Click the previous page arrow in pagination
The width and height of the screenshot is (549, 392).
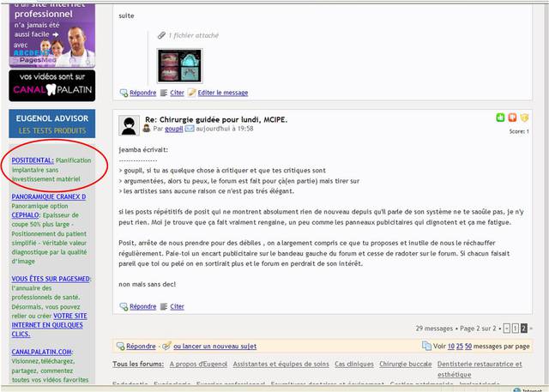[506, 328]
